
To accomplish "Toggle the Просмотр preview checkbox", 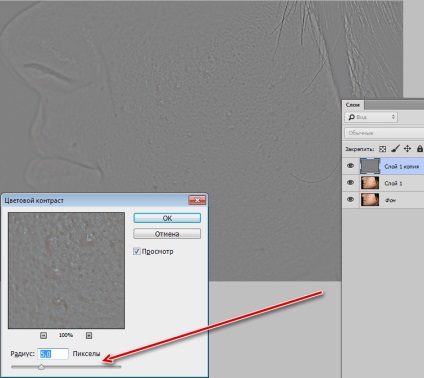I will pos(137,251).
